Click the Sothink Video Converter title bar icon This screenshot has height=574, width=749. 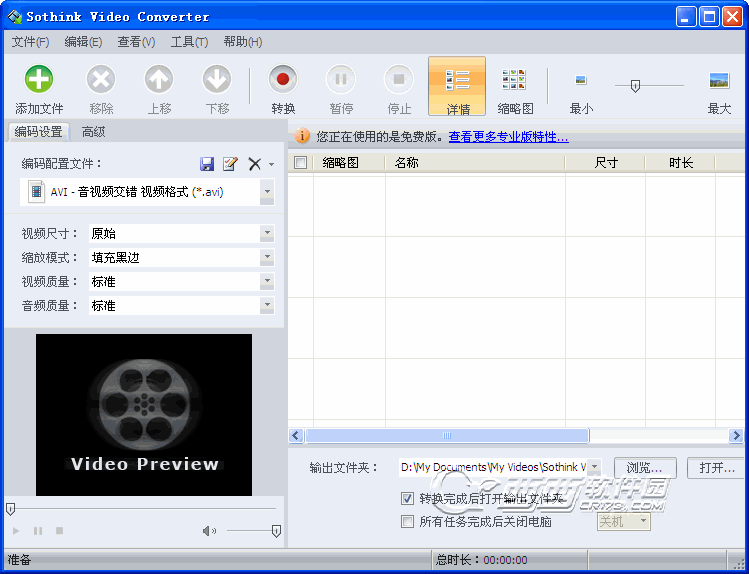point(14,17)
